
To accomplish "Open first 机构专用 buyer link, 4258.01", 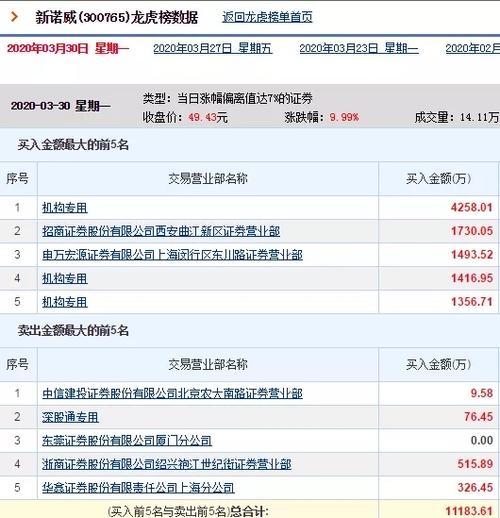I will (65, 208).
